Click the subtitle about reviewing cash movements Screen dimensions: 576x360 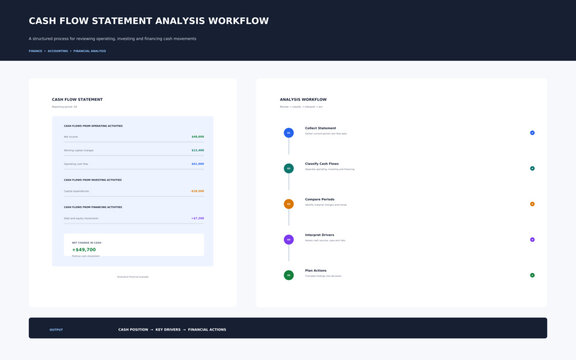coord(112,39)
